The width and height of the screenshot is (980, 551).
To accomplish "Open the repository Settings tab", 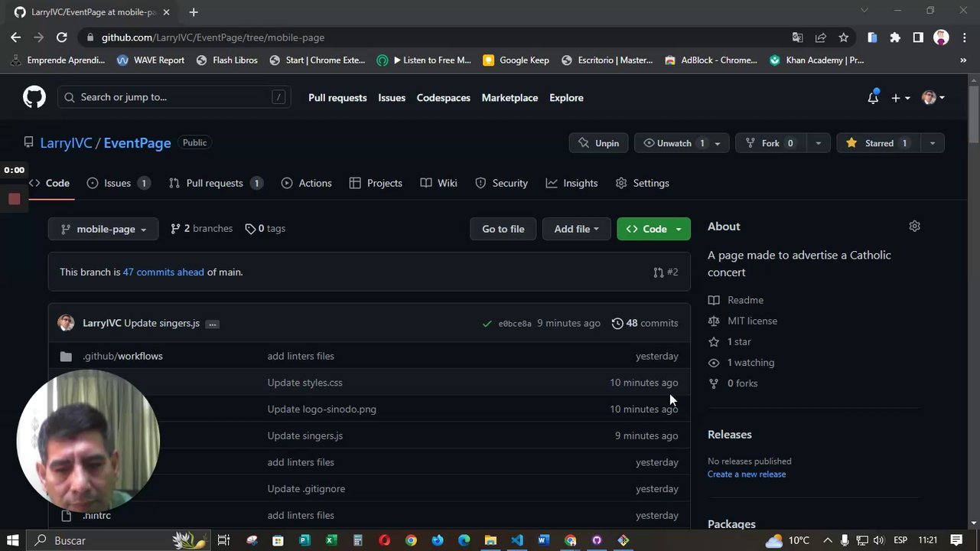I will [x=643, y=183].
